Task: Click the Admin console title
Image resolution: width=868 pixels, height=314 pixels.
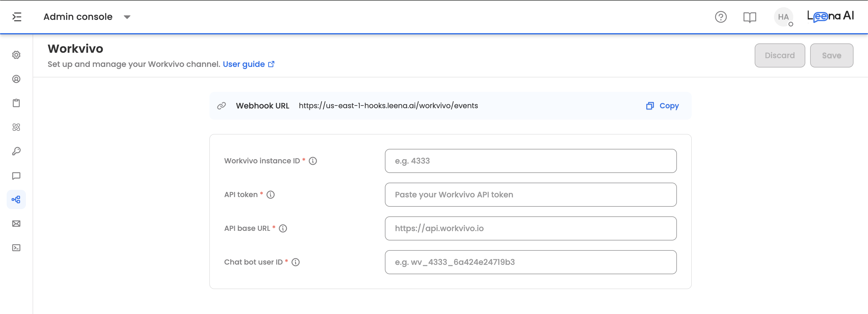Action: pos(78,17)
